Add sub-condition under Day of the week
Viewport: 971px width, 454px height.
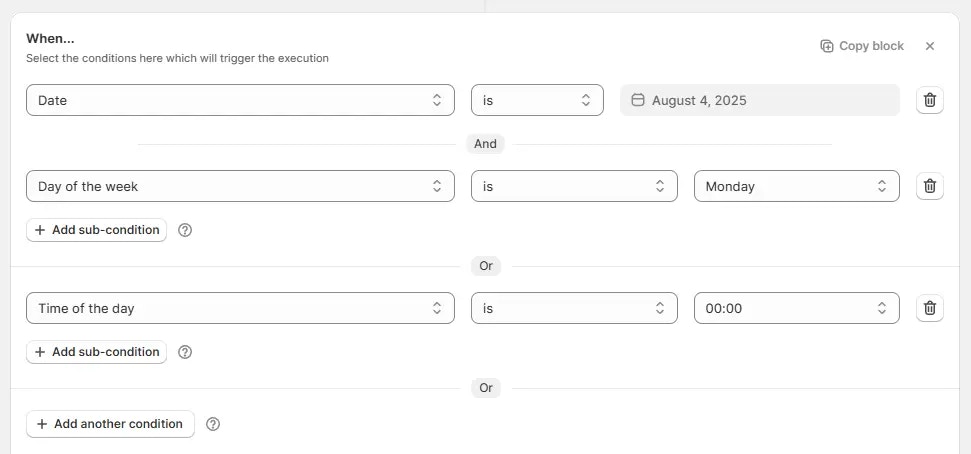97,230
